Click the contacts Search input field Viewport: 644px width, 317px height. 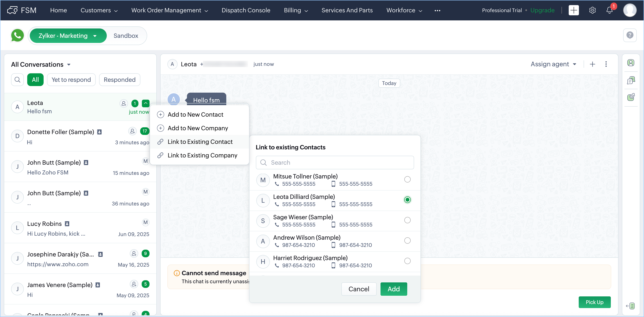point(335,163)
